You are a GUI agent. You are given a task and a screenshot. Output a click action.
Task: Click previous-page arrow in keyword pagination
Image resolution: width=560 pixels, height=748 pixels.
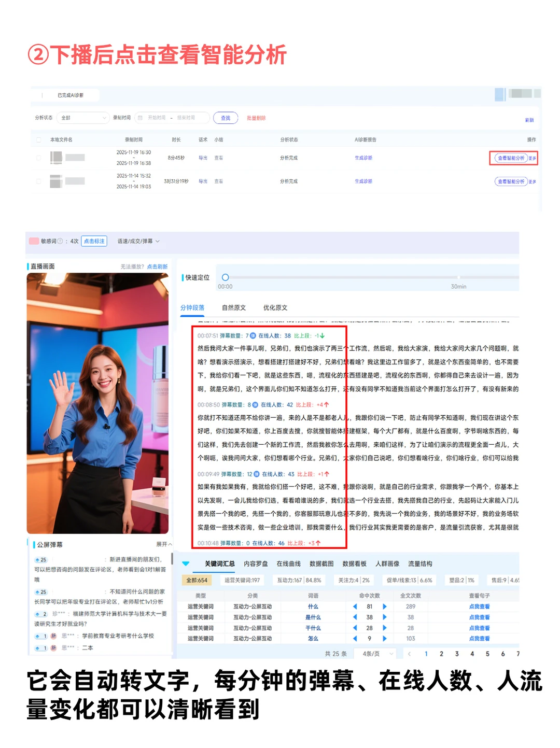[x=410, y=653]
